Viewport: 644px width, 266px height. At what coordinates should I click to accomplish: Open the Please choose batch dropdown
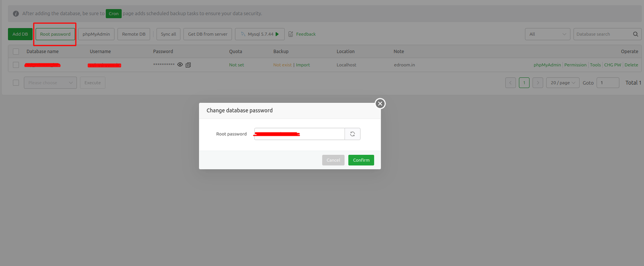(50, 83)
